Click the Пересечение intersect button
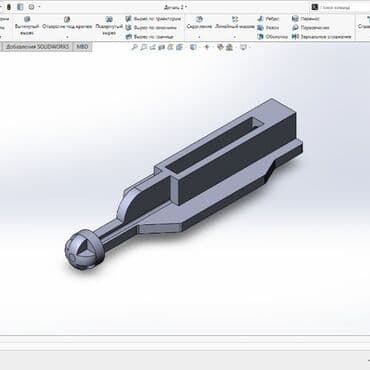The height and width of the screenshot is (370, 370). coord(311,28)
